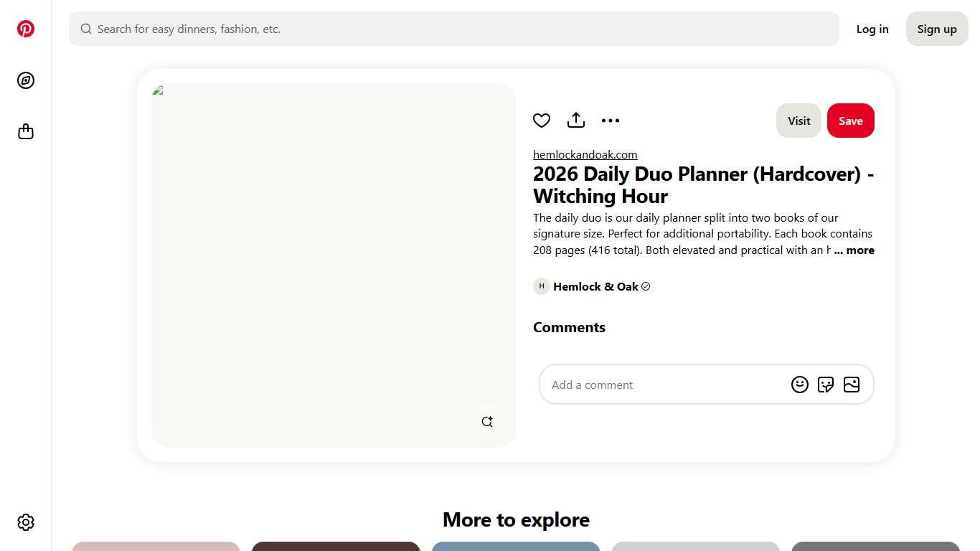Visit hemlockandoak.com from the source link

(x=585, y=154)
